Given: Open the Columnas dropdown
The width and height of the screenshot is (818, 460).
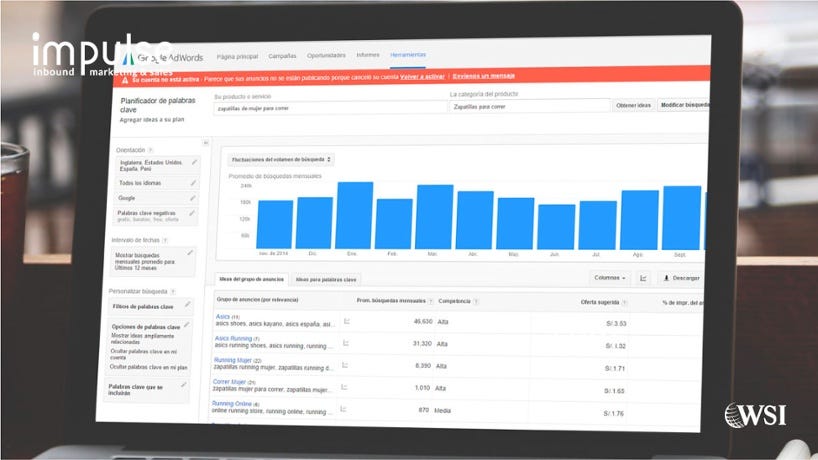Looking at the screenshot, I should (x=609, y=278).
